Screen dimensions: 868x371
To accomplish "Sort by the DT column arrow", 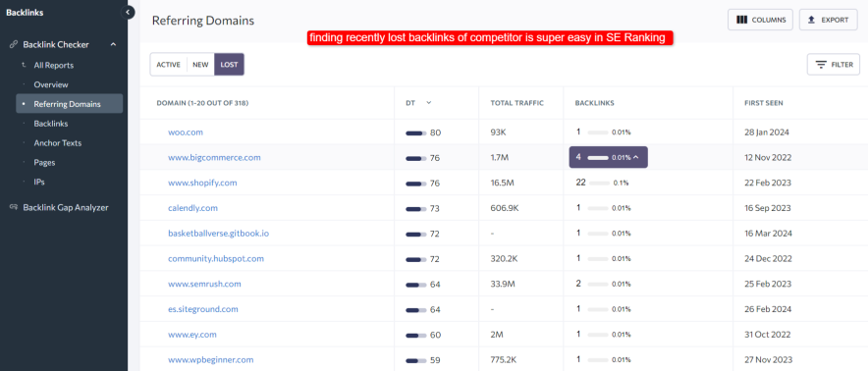I will pyautogui.click(x=428, y=103).
